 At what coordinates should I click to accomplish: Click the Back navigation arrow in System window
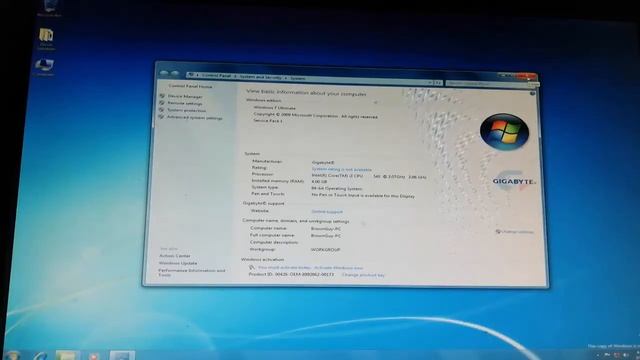pyautogui.click(x=164, y=73)
